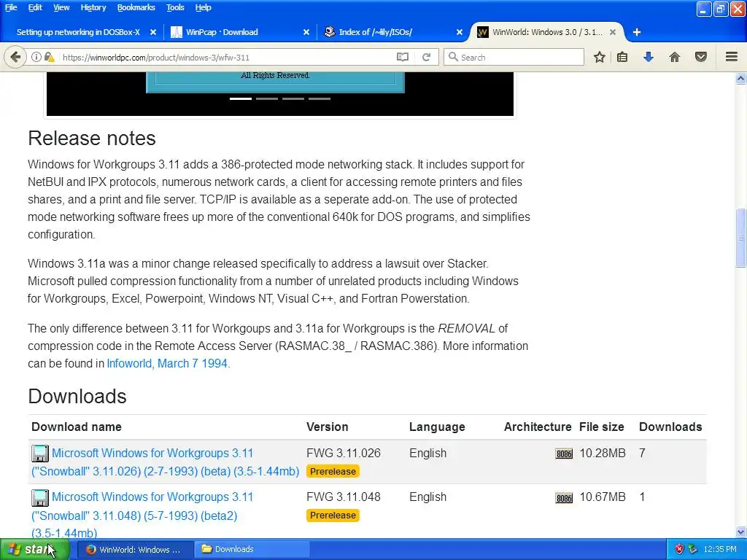Switch to WinPcap Download tab
This screenshot has height=560, width=747.
pyautogui.click(x=222, y=32)
